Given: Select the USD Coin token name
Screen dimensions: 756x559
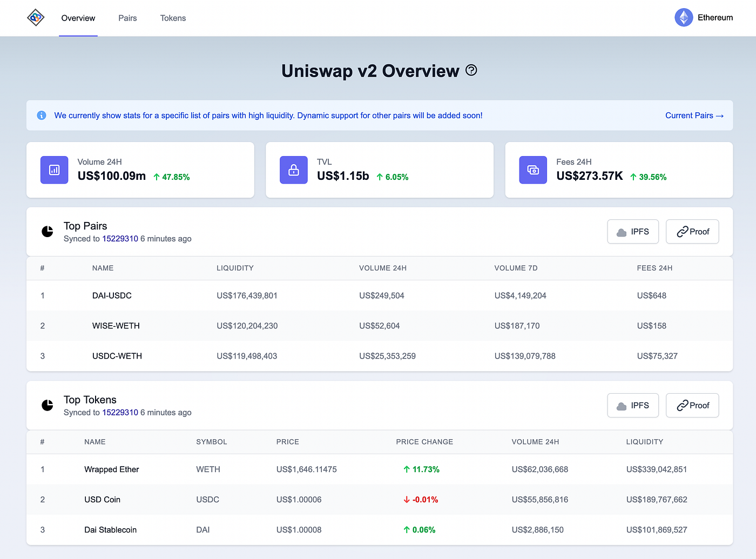Looking at the screenshot, I should (102, 500).
